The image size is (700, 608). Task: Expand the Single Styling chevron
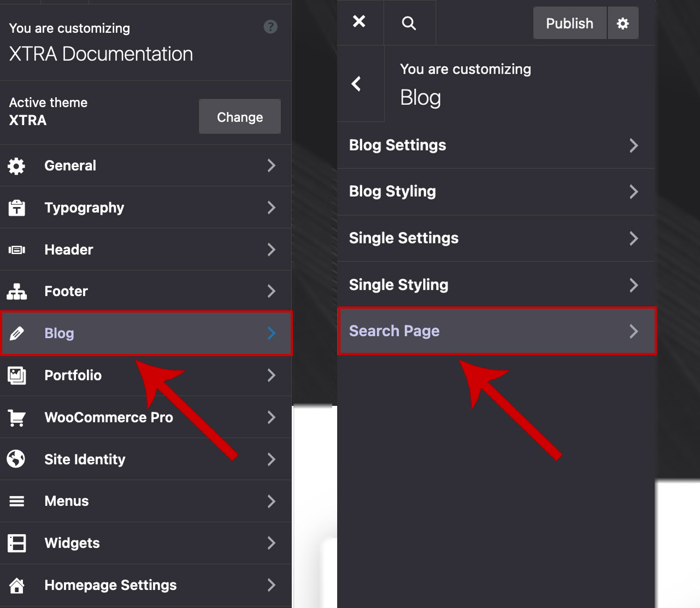(633, 285)
